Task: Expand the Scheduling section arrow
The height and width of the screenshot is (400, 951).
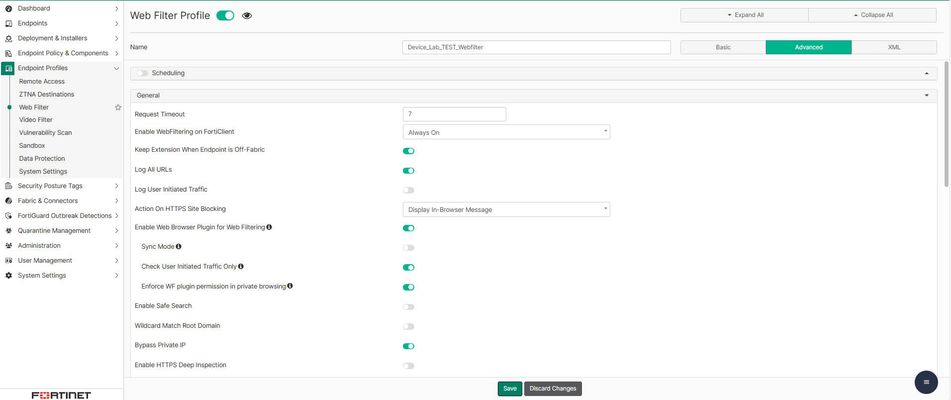Action: (x=926, y=73)
